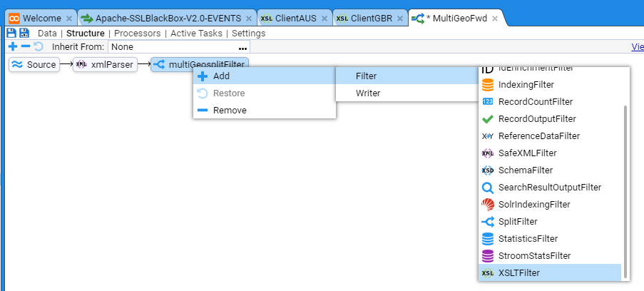Click the blue plus add-element icon

pyautogui.click(x=12, y=46)
